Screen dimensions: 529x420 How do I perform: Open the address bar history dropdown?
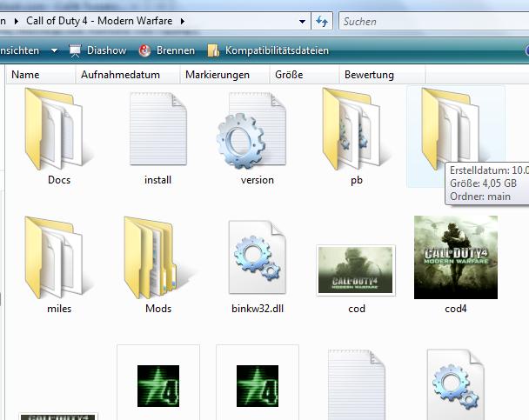click(x=302, y=21)
